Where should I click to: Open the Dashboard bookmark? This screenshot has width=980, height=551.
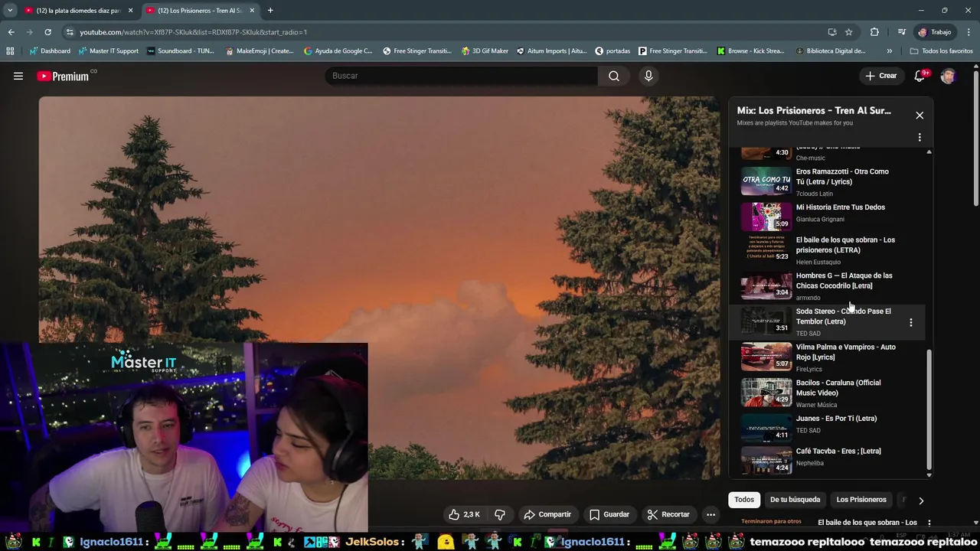pos(50,51)
